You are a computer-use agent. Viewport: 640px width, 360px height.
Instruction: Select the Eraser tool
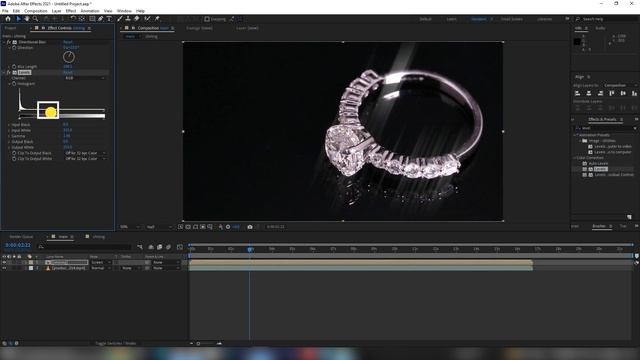click(x=137, y=19)
